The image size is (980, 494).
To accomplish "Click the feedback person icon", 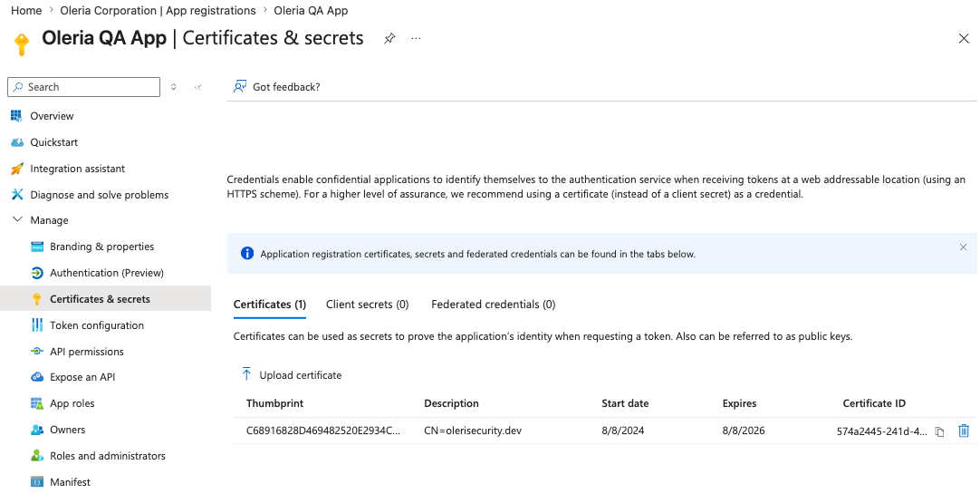I will [x=239, y=87].
